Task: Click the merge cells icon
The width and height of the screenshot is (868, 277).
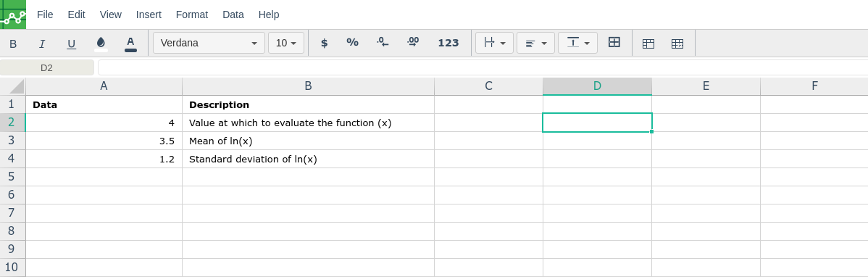Action: point(614,43)
